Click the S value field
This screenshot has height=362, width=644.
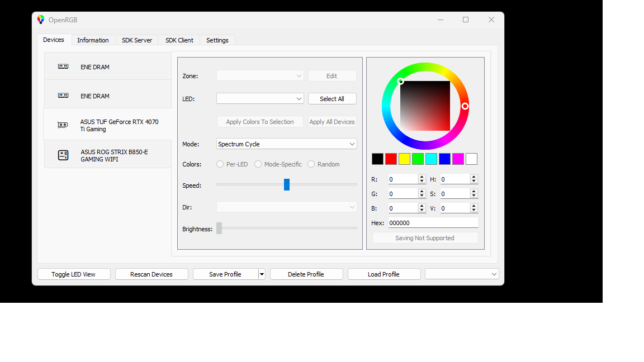coord(455,194)
